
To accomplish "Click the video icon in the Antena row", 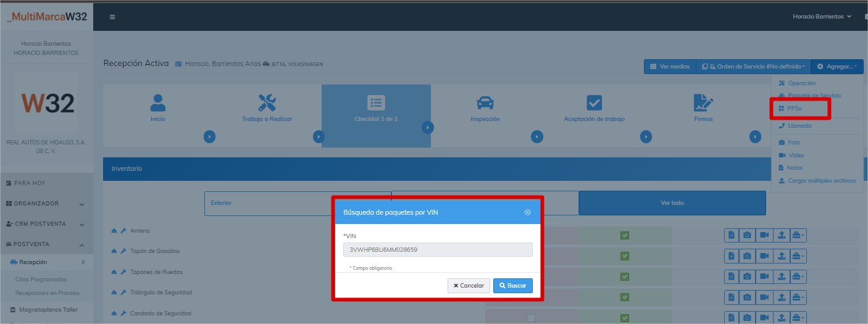I will click(x=764, y=235).
